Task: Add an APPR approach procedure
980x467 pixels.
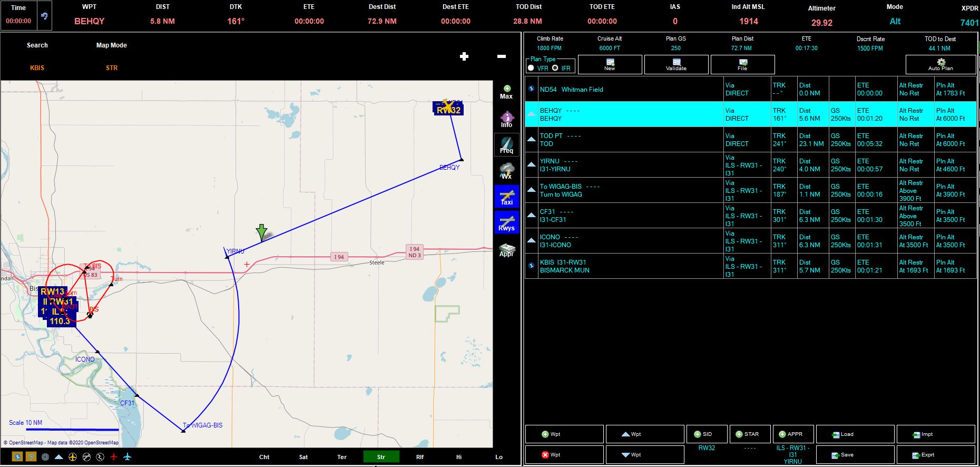Action: click(793, 434)
